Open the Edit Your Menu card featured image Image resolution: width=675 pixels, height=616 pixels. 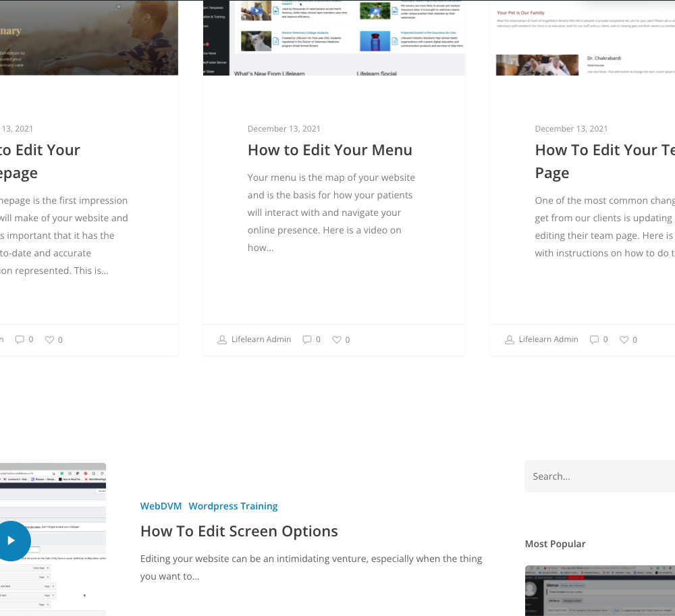pos(334,38)
